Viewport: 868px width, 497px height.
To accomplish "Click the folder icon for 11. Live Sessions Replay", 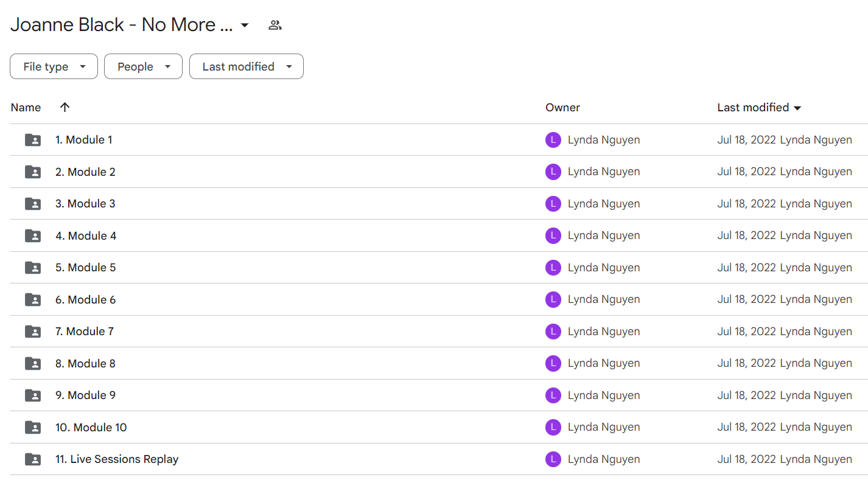I will click(33, 459).
